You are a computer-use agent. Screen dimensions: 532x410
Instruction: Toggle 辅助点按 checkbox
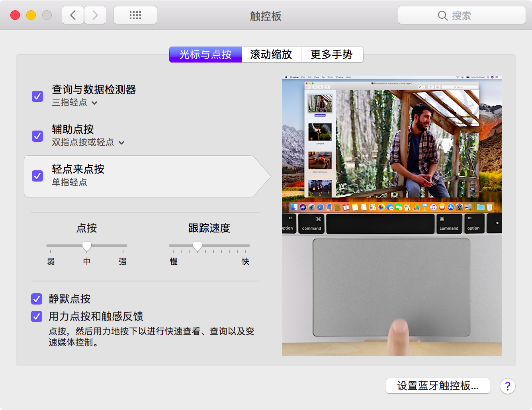(37, 136)
